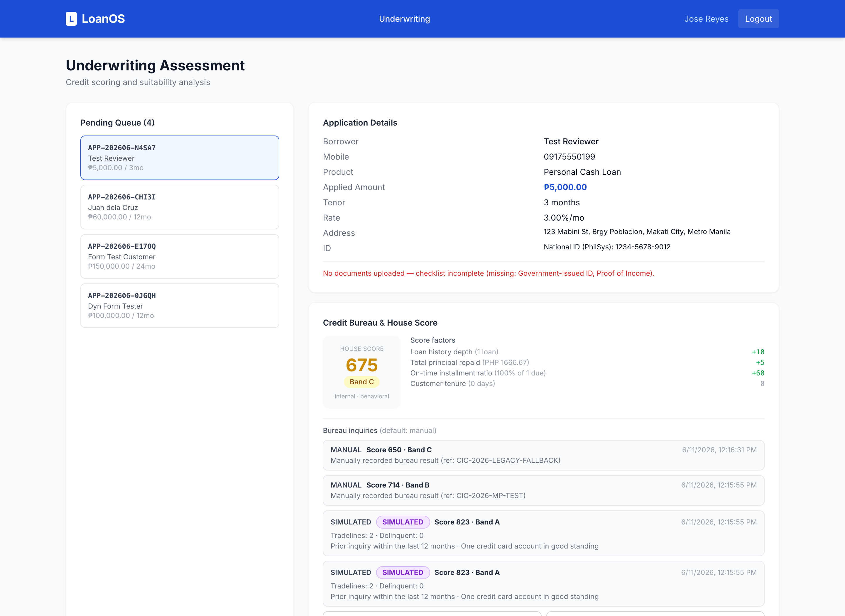This screenshot has width=845, height=616.
Task: Click the 3.00%/mo rate value
Action: (x=564, y=218)
